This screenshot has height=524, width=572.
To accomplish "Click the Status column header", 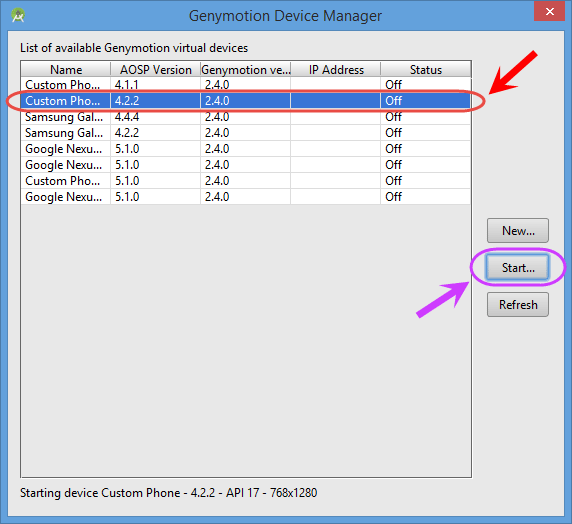I will click(426, 69).
